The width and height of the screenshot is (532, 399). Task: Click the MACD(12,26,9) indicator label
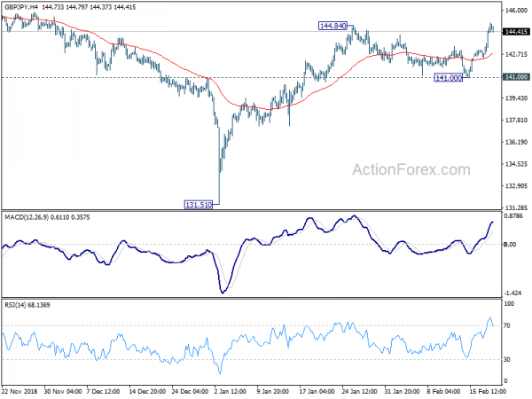[x=27, y=217]
